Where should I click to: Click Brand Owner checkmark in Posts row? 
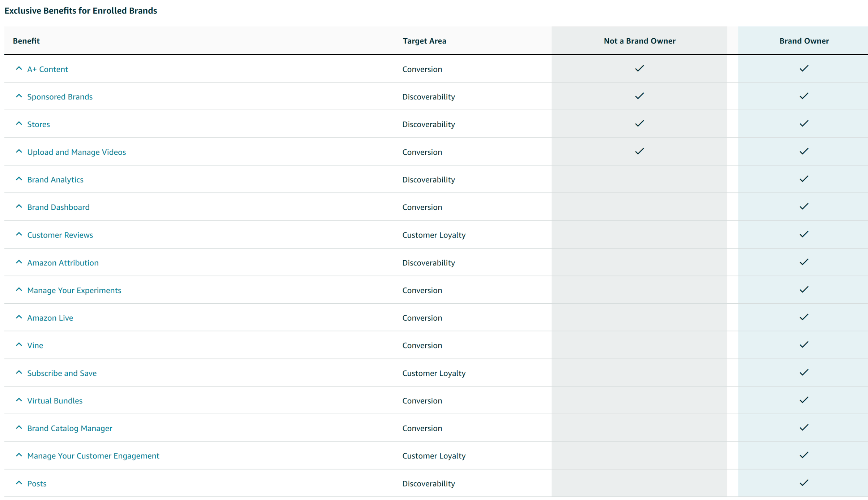[804, 482]
